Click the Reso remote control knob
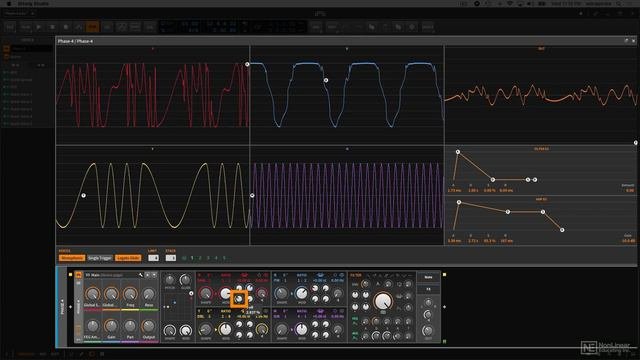 coord(149,294)
